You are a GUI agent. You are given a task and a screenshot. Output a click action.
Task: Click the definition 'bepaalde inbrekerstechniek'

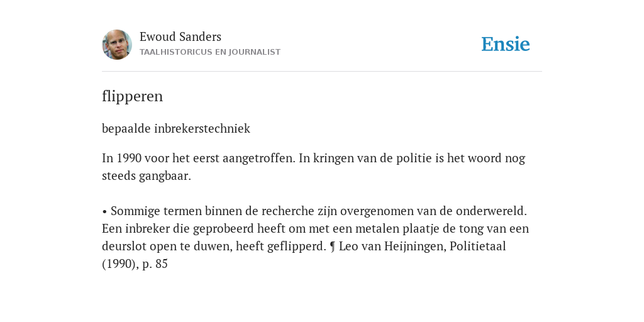[x=176, y=128]
